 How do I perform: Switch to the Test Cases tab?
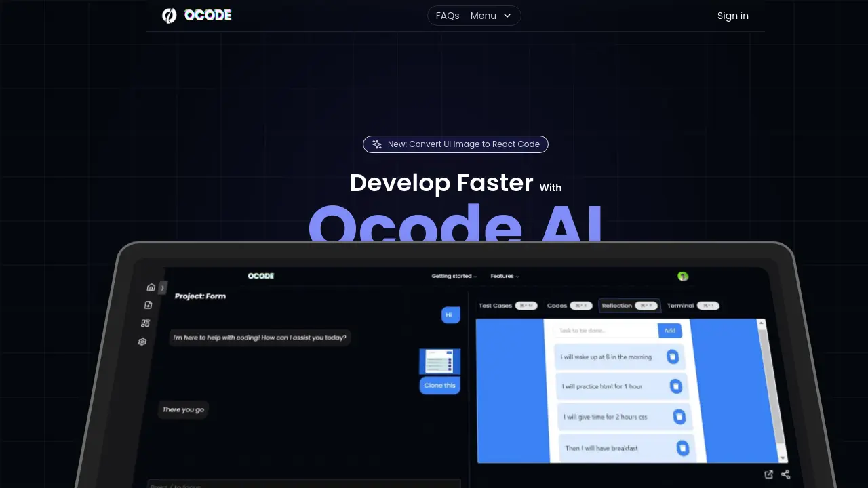[x=507, y=306]
